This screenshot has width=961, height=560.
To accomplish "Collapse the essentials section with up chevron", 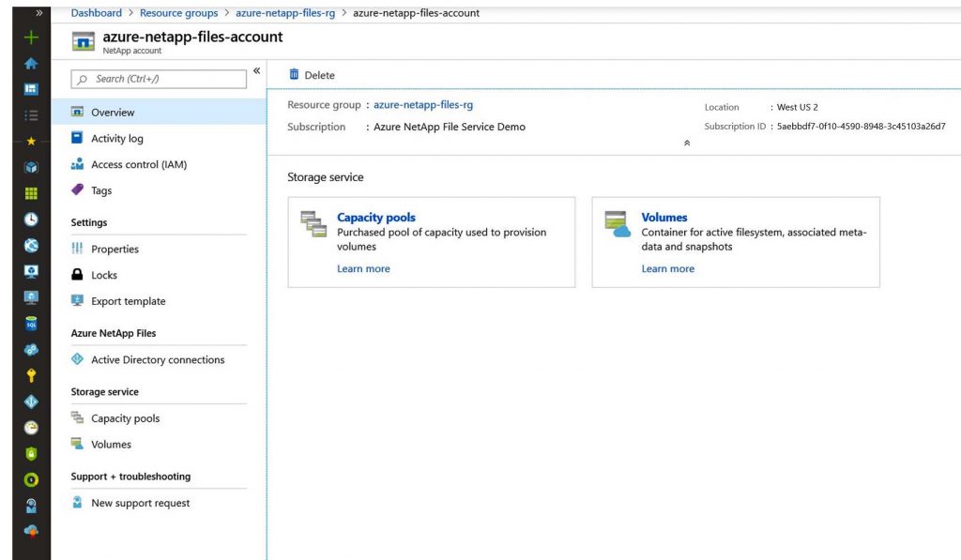I will pyautogui.click(x=687, y=144).
